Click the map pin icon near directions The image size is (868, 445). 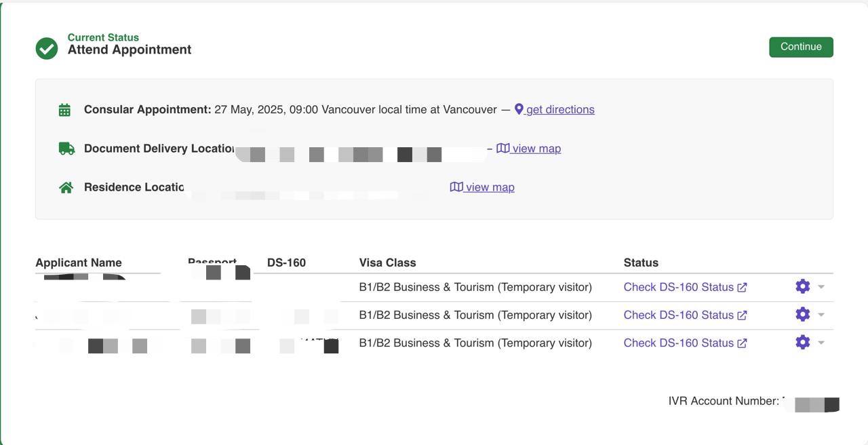pos(519,109)
